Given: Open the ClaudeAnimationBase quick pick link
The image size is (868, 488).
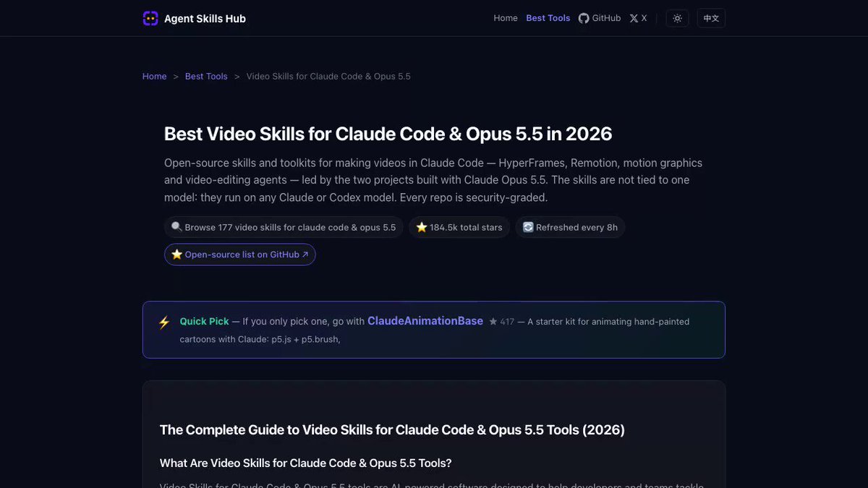Looking at the screenshot, I should point(425,321).
